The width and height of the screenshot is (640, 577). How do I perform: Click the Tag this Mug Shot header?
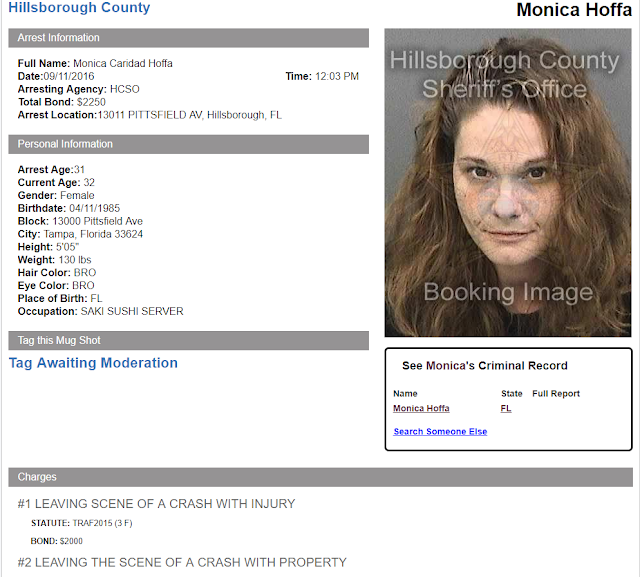[189, 340]
